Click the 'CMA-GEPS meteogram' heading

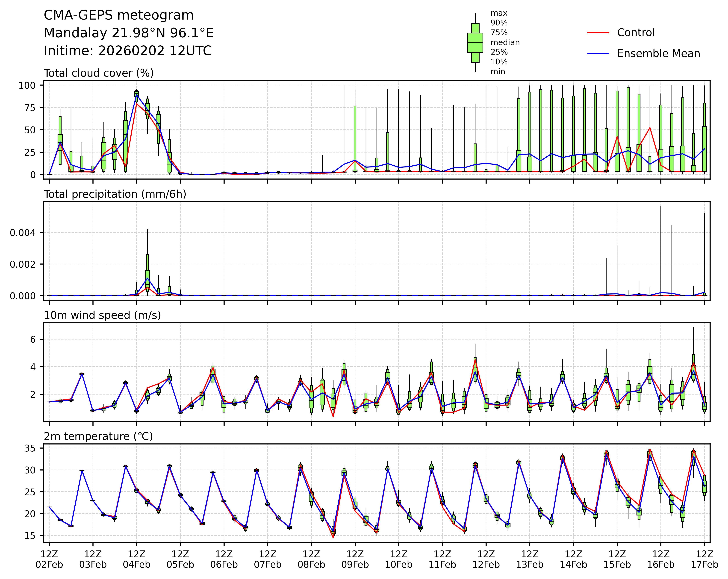pos(118,15)
